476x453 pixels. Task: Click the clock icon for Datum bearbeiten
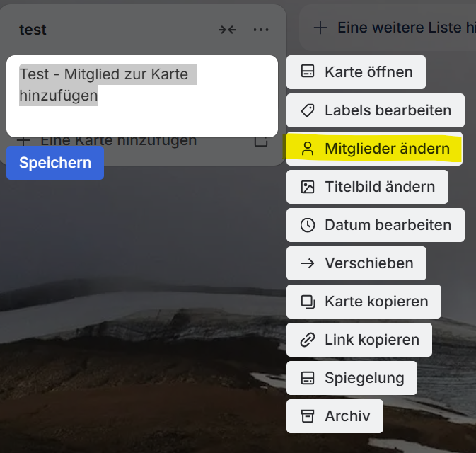coord(307,225)
